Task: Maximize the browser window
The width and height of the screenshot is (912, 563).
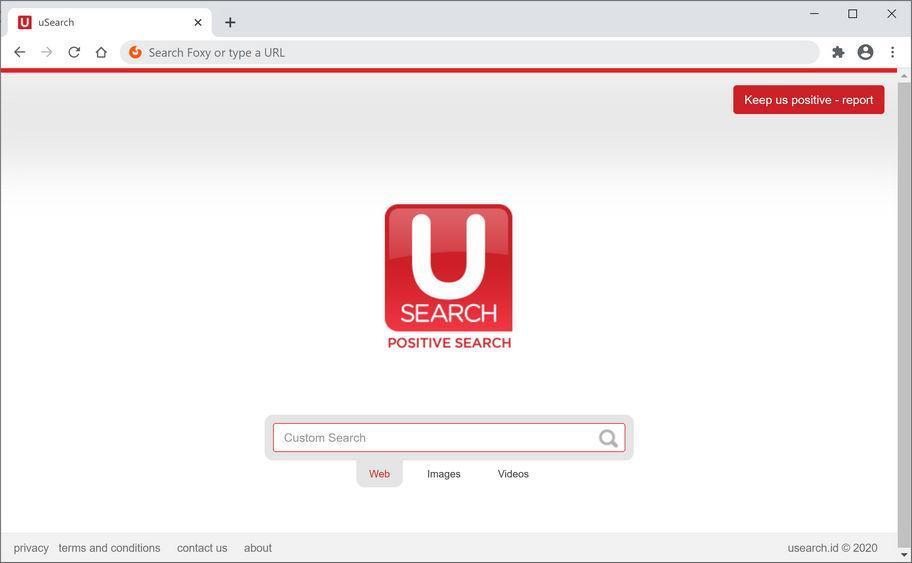Action: click(x=853, y=13)
